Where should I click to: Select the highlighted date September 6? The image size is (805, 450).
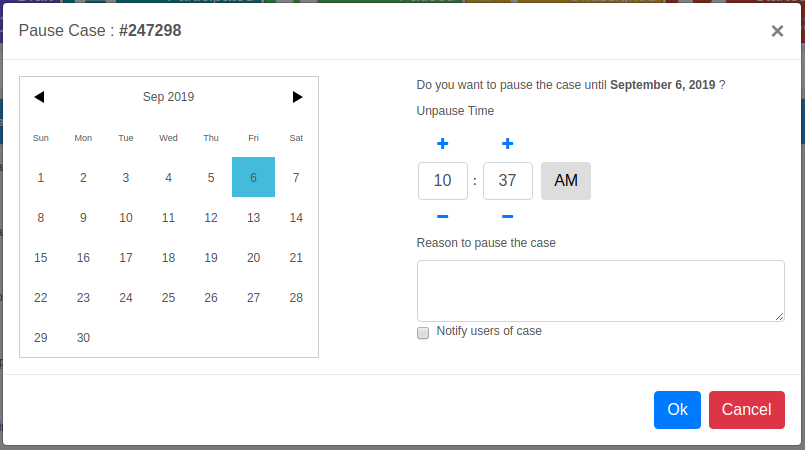pos(254,178)
